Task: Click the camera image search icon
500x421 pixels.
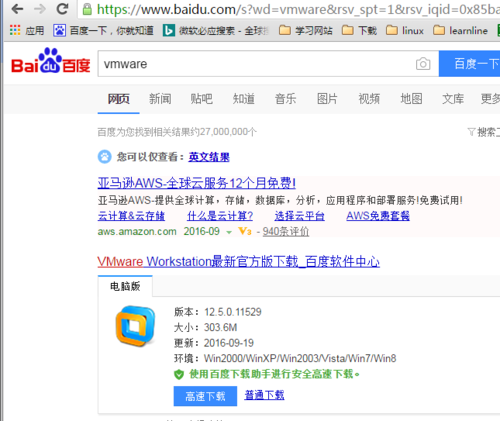Action: tap(423, 64)
